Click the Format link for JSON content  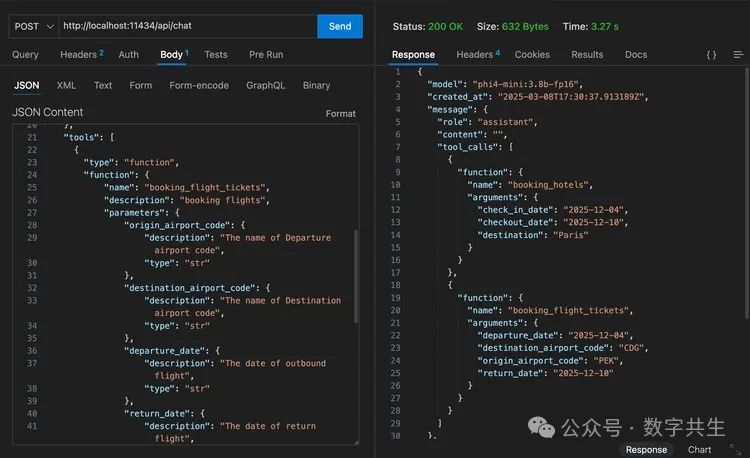[341, 114]
